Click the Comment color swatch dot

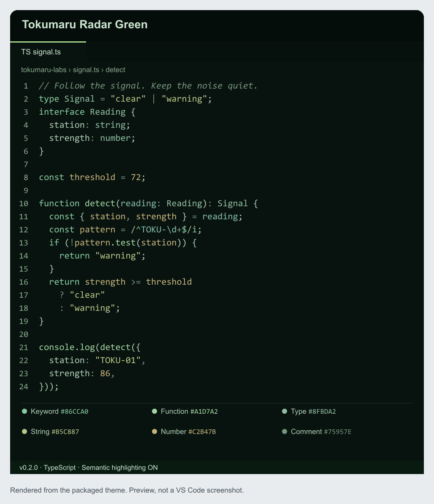pyautogui.click(x=285, y=432)
